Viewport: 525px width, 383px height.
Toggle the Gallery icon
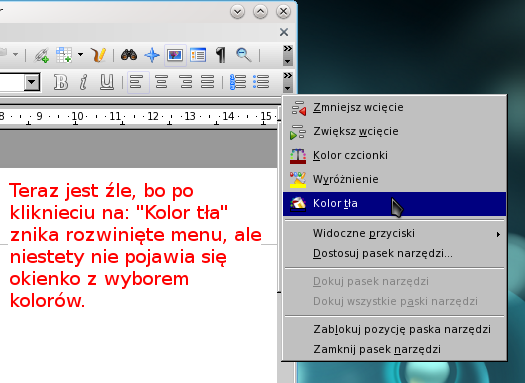coord(175,55)
